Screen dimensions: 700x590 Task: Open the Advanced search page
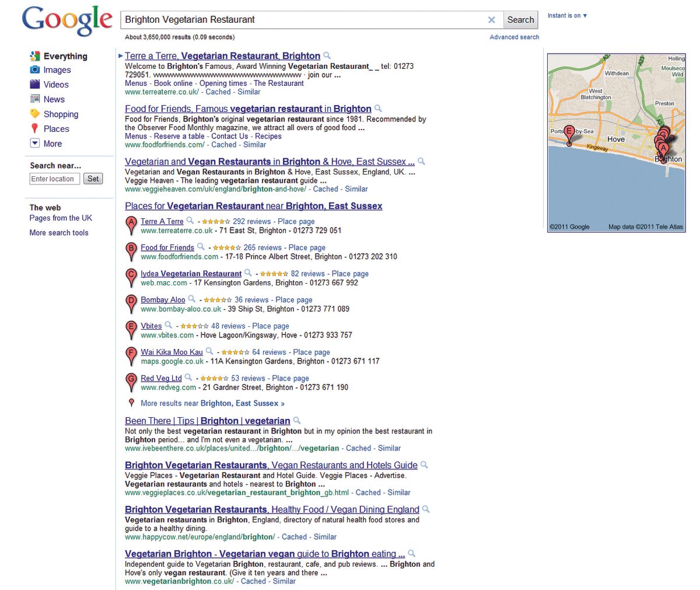click(x=514, y=37)
